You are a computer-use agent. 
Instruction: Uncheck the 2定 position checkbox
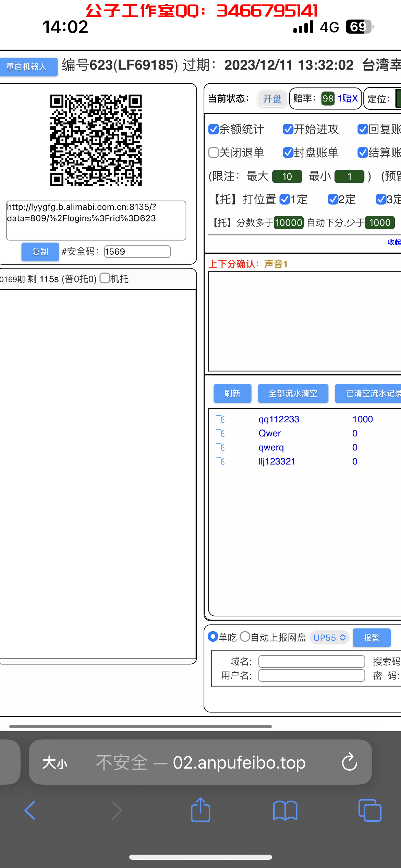pos(333,199)
